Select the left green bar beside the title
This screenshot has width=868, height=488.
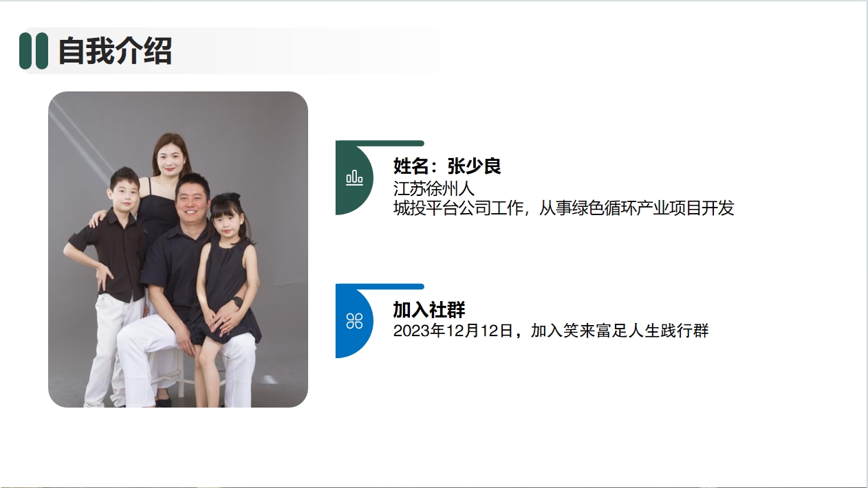tap(25, 51)
